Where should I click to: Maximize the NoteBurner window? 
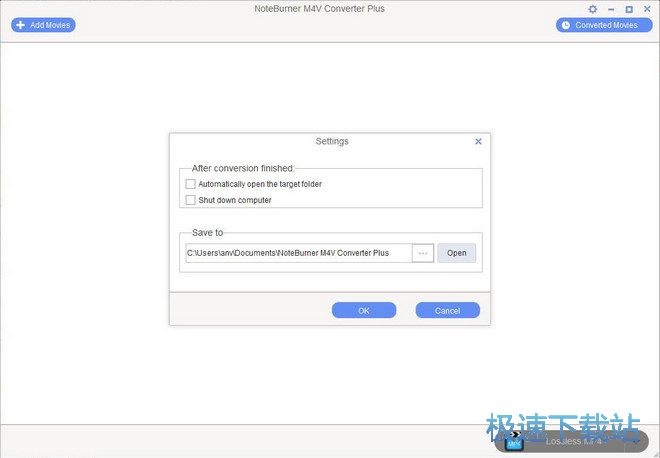point(629,9)
